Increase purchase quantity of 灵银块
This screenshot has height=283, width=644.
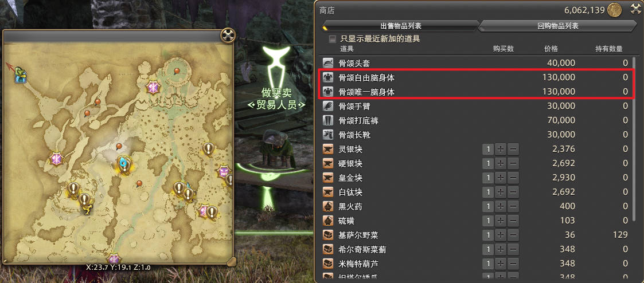500,150
